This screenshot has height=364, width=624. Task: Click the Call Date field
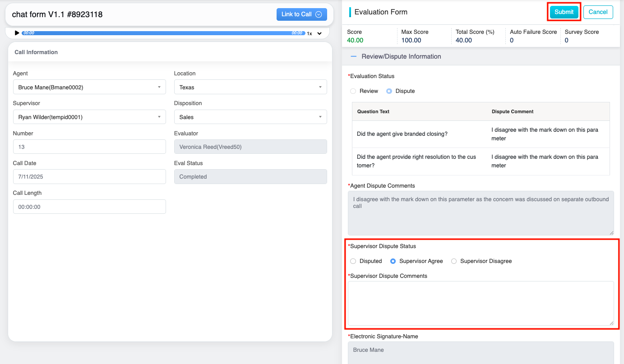[89, 177]
